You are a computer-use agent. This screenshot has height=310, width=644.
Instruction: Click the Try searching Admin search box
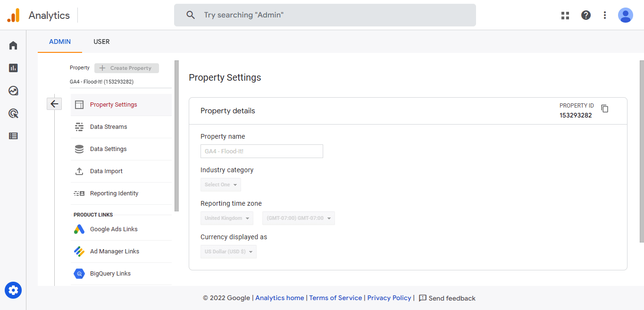click(x=325, y=15)
